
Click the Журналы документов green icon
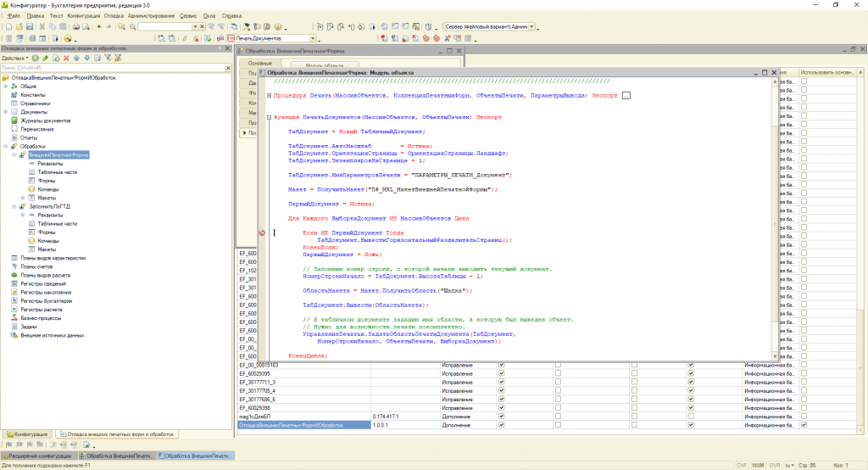pyautogui.click(x=14, y=120)
